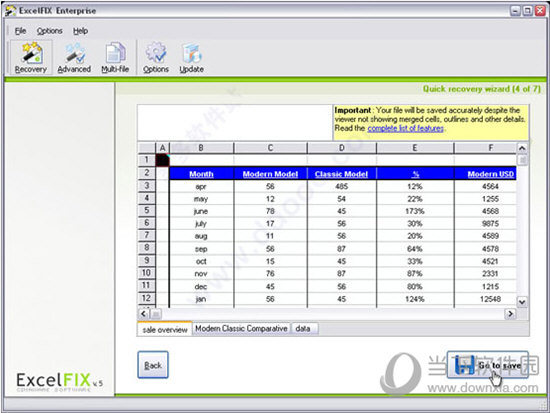Click the horizontal scrollbar left arrow
Image resolution: width=550 pixels, height=413 pixels.
coord(144,313)
